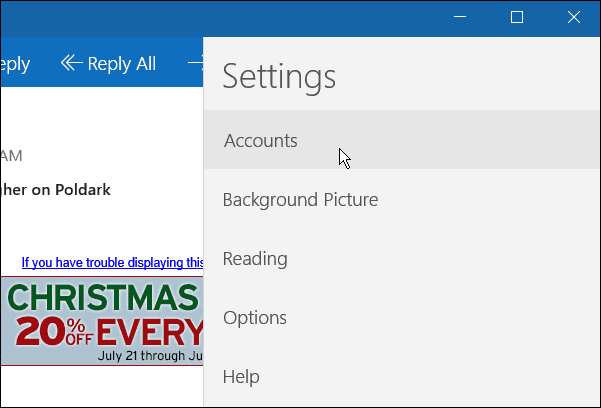
Task: Follow the 'If you have trouble displaying' link
Action: tap(112, 263)
